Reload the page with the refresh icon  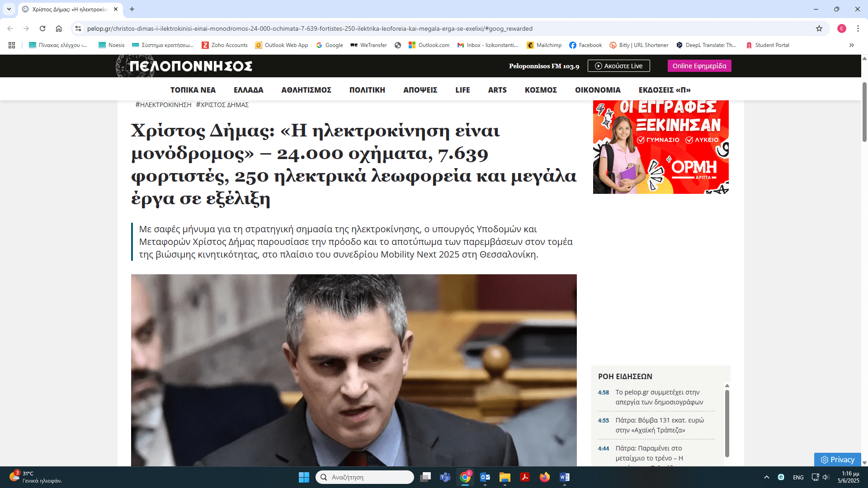tap(42, 28)
